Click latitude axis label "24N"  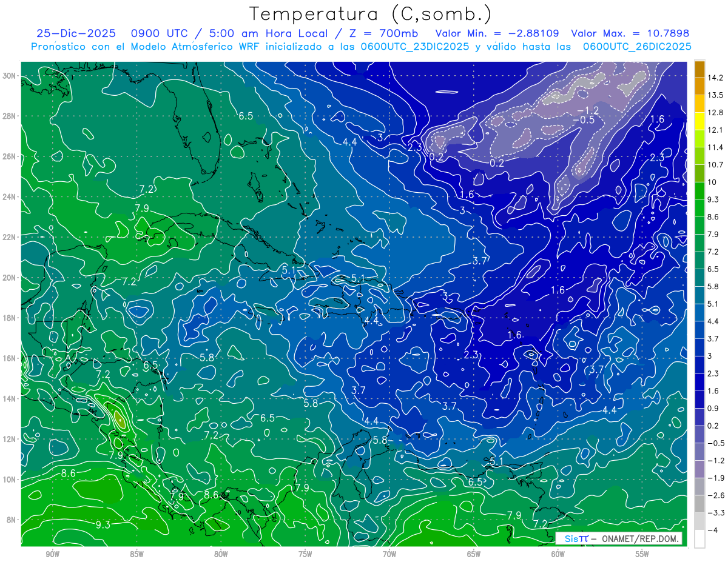(x=9, y=197)
